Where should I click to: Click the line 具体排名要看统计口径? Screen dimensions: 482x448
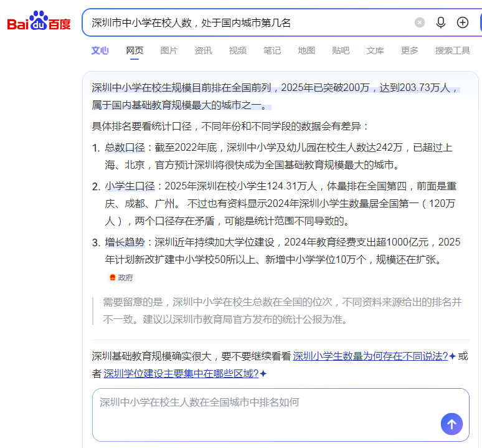tap(230, 126)
